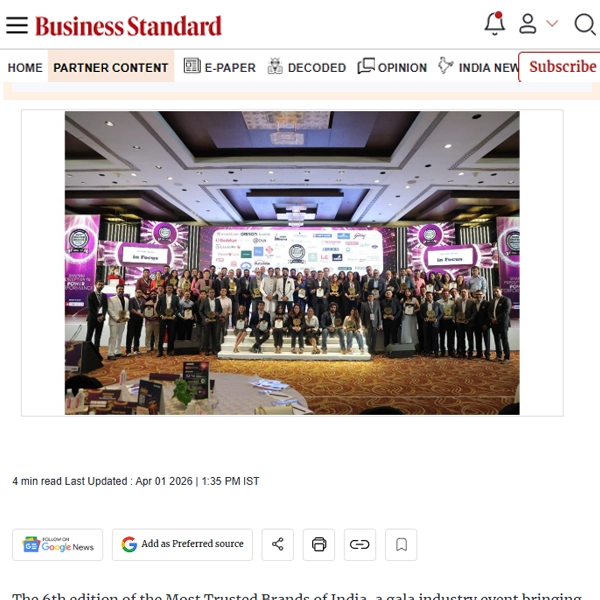The height and width of the screenshot is (600, 600).
Task: Follow on Google News
Action: tap(58, 545)
